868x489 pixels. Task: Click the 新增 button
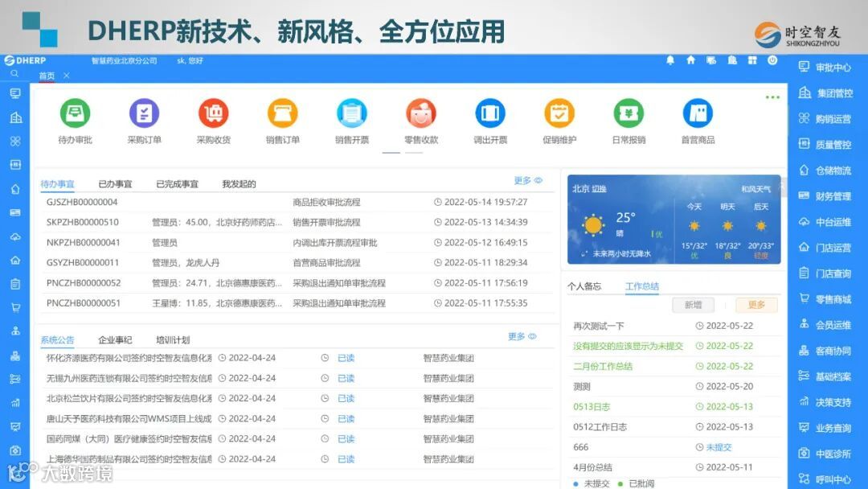[x=693, y=305]
